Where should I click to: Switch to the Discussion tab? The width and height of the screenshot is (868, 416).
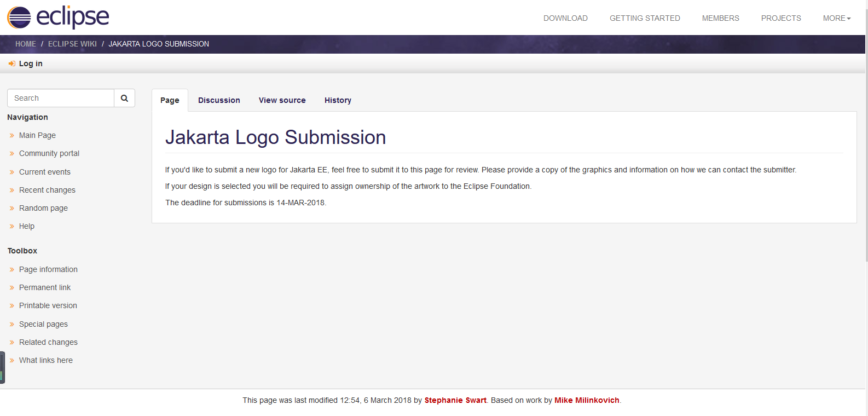219,100
